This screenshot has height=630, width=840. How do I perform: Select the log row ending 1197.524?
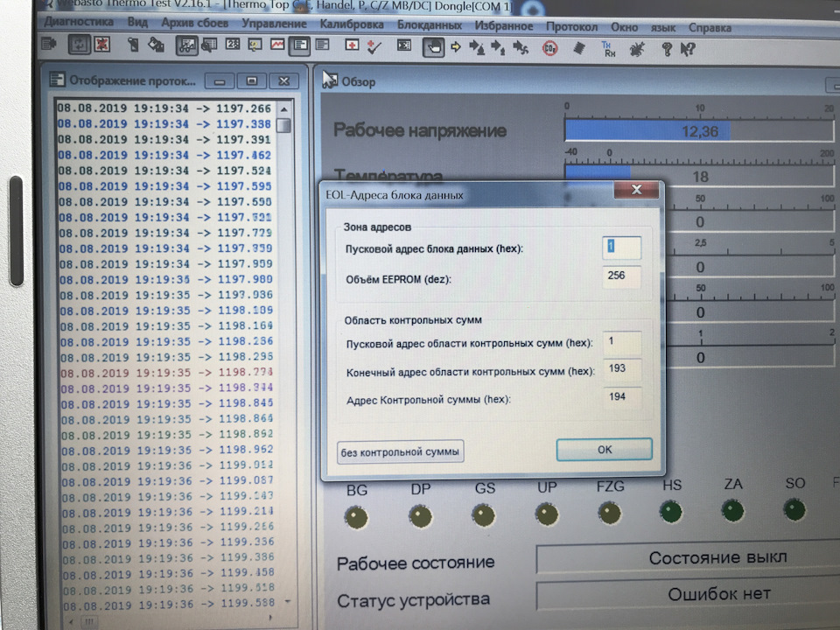[165, 171]
